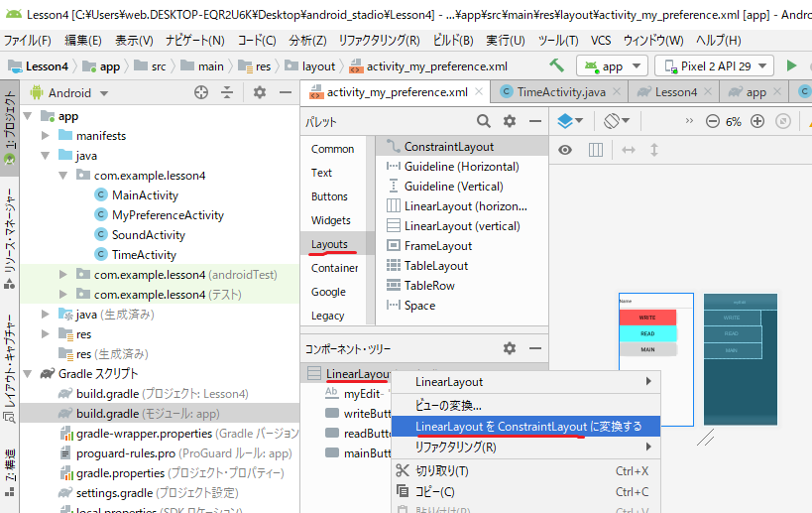This screenshot has width=812, height=513.
Task: Click the zoom to fit icon
Action: [783, 121]
